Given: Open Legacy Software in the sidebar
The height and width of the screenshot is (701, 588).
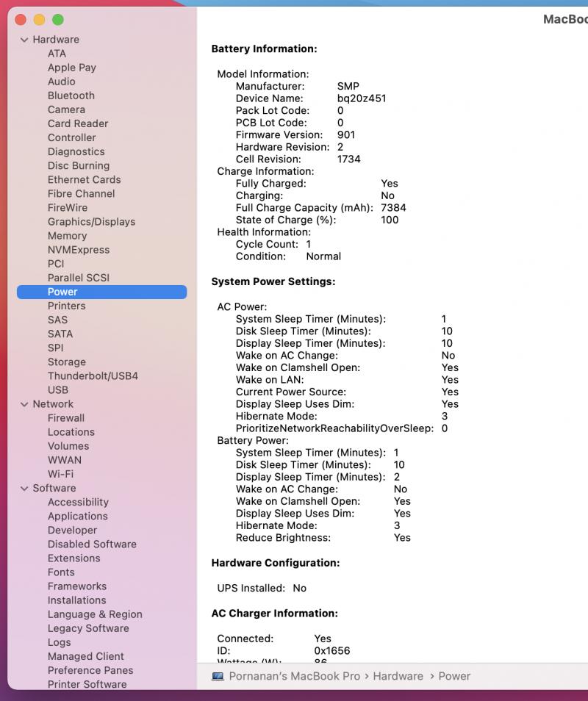Looking at the screenshot, I should pyautogui.click(x=88, y=628).
